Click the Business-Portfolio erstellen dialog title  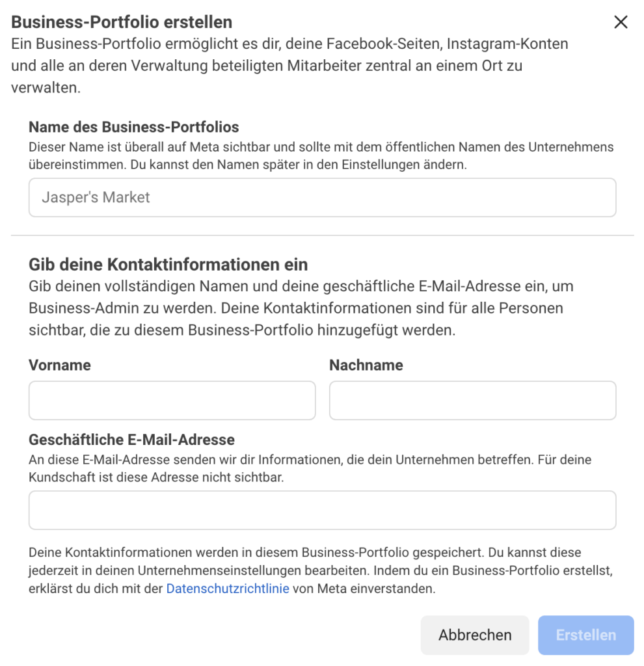(x=122, y=22)
